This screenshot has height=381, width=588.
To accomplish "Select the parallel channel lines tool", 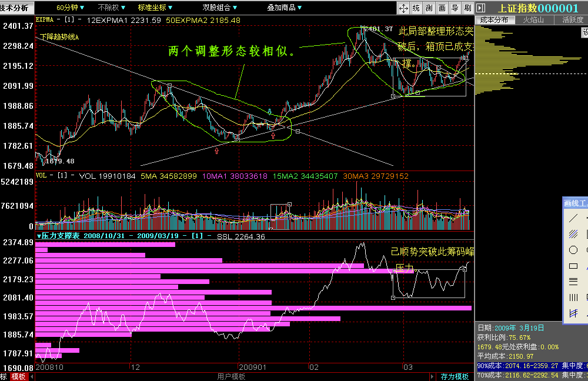I will pyautogui.click(x=573, y=234).
